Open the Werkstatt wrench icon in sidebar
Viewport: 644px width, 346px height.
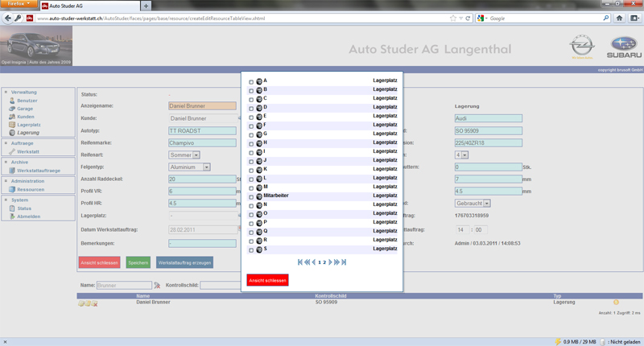point(12,151)
